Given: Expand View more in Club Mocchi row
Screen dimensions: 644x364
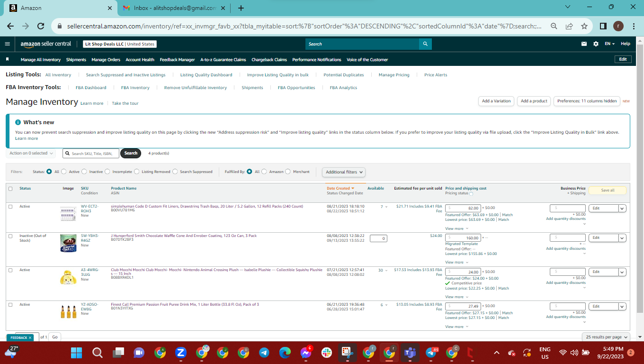Looking at the screenshot, I should click(456, 297).
